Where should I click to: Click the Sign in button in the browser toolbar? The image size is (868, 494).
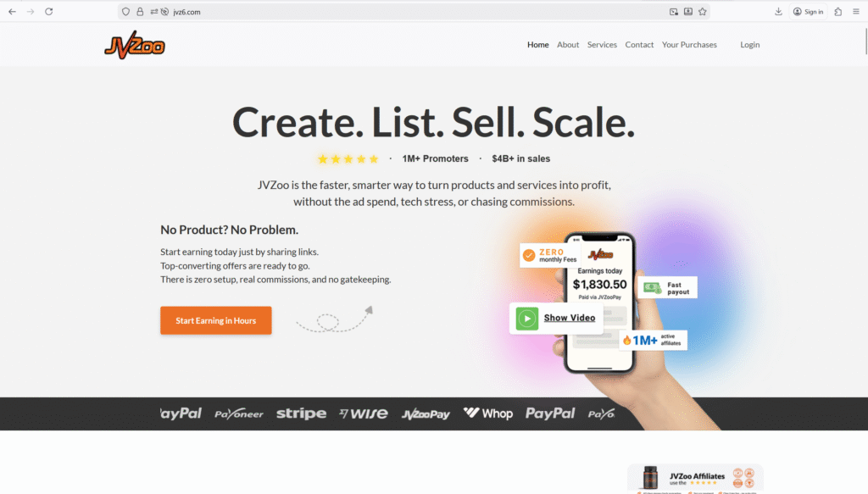click(808, 12)
